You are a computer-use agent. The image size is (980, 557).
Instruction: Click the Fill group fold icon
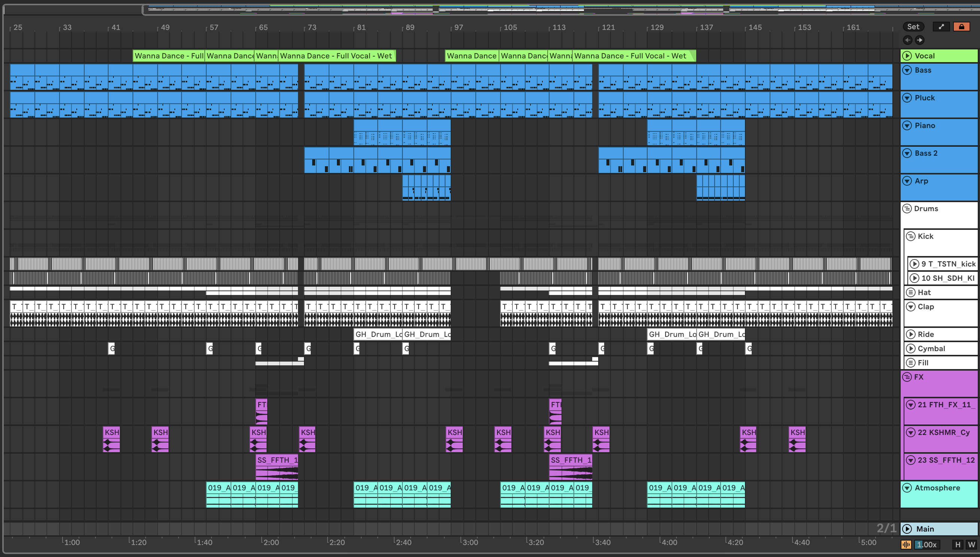coord(911,363)
